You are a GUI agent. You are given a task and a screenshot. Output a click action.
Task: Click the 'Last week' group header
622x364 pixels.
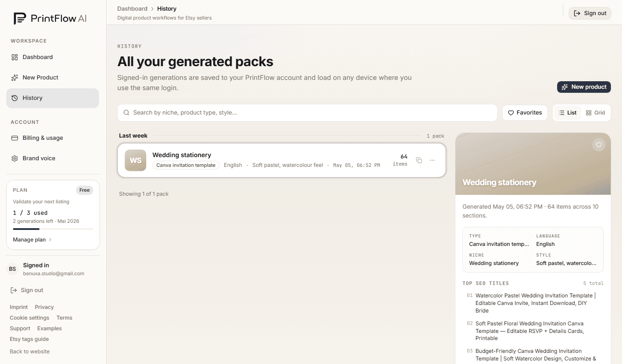point(133,136)
